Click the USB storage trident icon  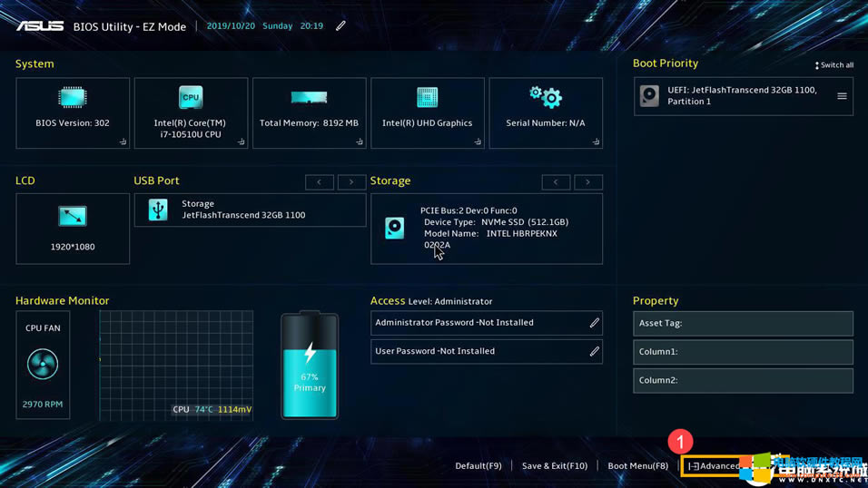(x=158, y=210)
